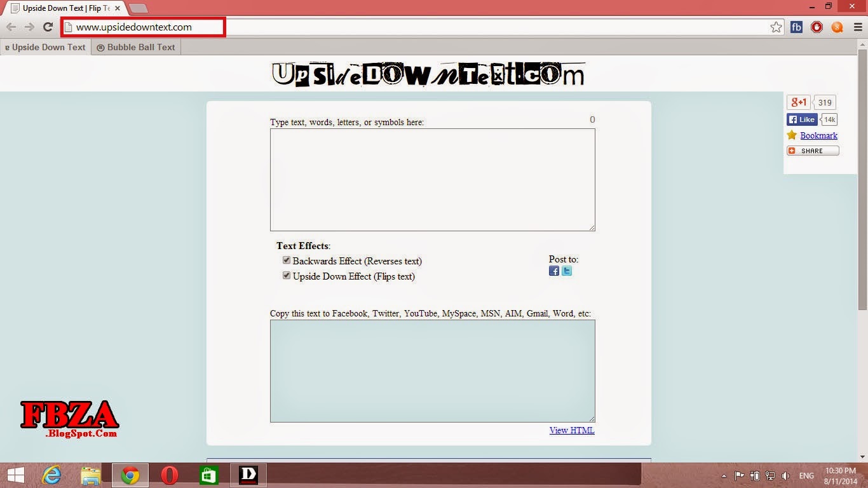This screenshot has width=868, height=488.
Task: Switch to the Bubble Ball Text tab
Action: pos(136,47)
